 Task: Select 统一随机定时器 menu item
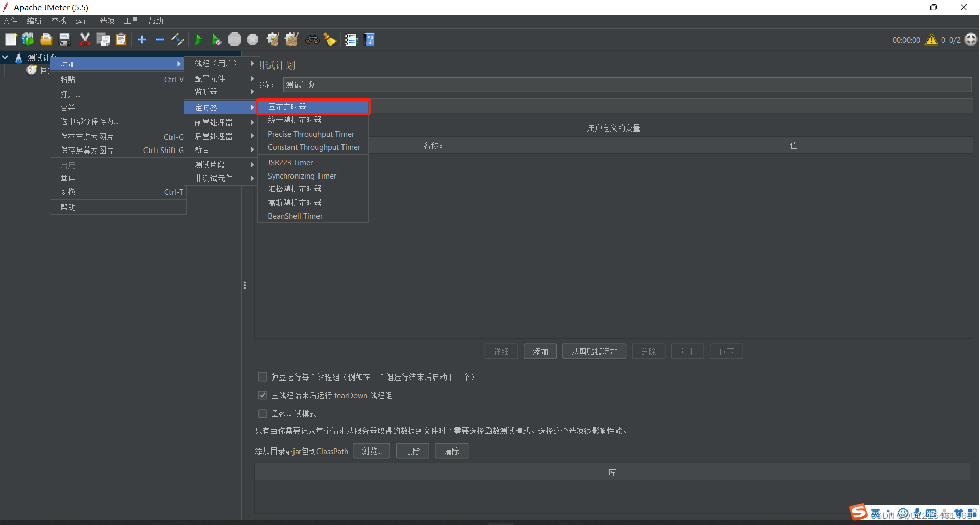coord(313,120)
